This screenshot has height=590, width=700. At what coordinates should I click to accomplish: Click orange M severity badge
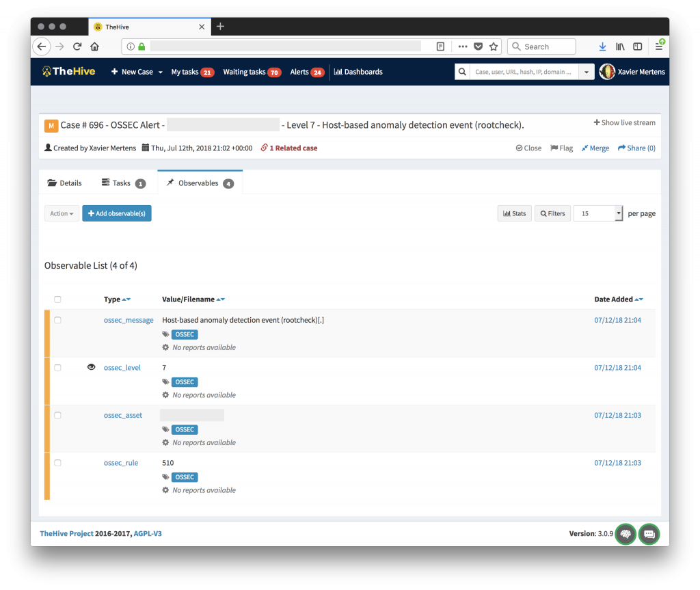pos(51,126)
